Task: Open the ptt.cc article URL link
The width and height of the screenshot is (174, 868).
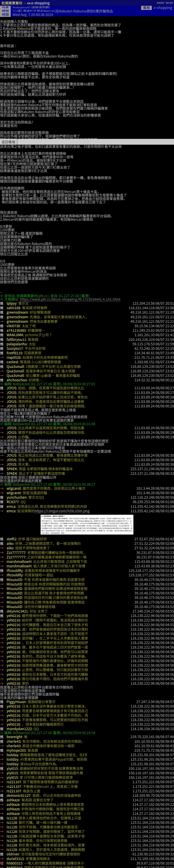Action: [70, 299]
